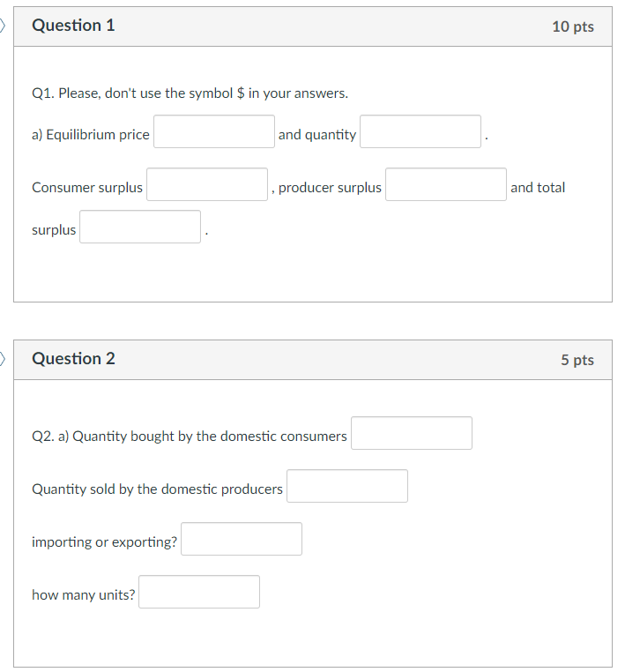
Task: Click the 5 pts label
Action: (577, 360)
